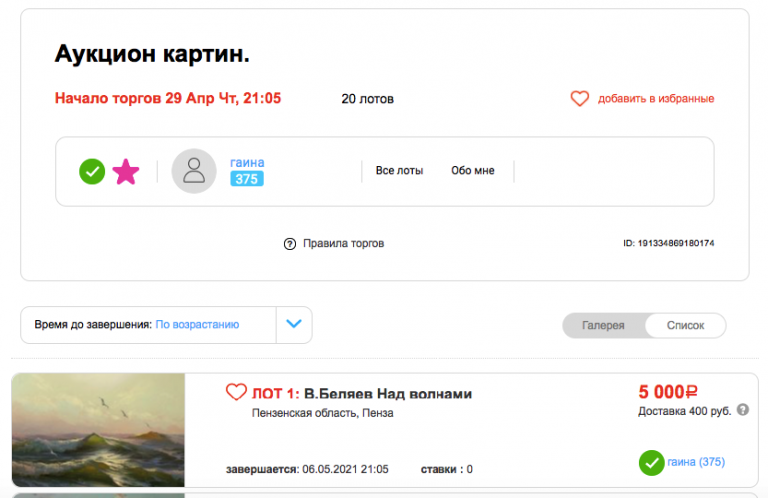Image resolution: width=768 pixels, height=498 pixels.
Task: Click the pink star seller badge
Action: (126, 171)
